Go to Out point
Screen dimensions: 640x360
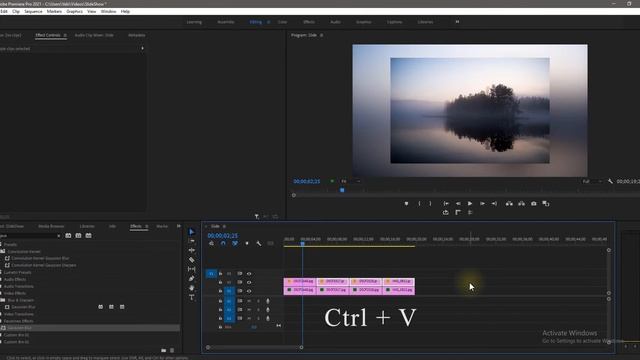point(494,204)
